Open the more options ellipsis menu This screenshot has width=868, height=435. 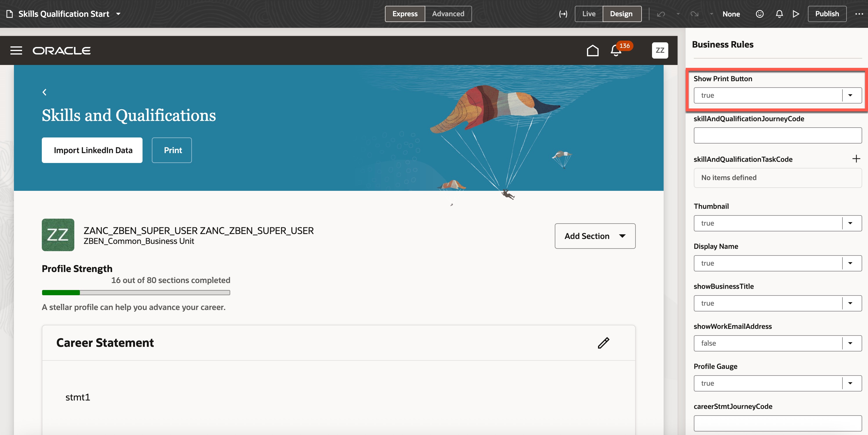point(859,14)
